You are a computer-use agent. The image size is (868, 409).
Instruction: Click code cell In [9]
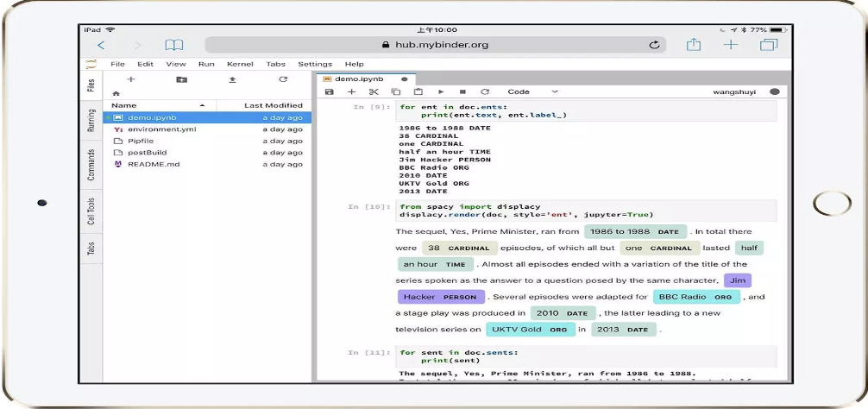(586, 110)
